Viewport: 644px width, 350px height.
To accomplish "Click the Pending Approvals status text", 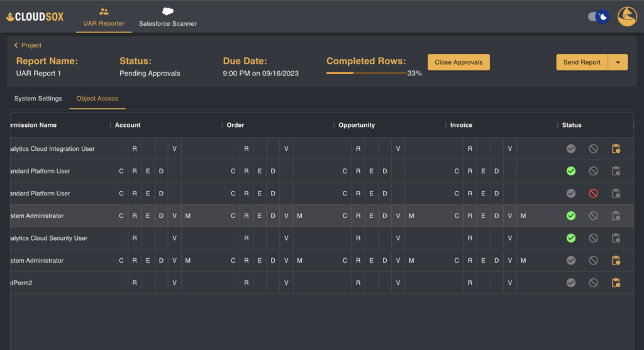I will 150,74.
